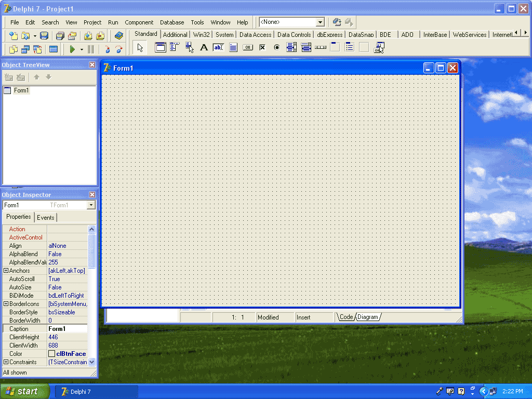Click the View Unit toolbar icon
Screen dimensions: 532x399
click(x=13, y=49)
